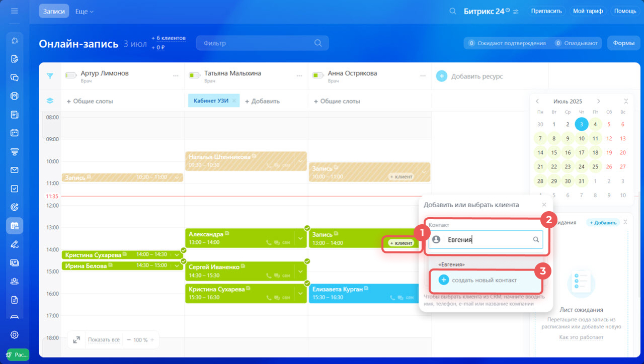The image size is (644, 364).
Task: Open the people group sidebar icon
Action: [x=14, y=282]
